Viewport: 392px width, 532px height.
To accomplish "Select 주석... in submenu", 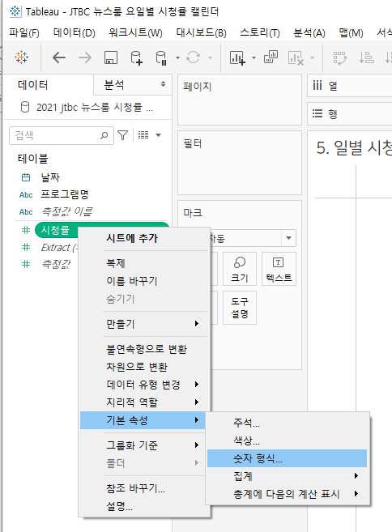I will point(288,423).
